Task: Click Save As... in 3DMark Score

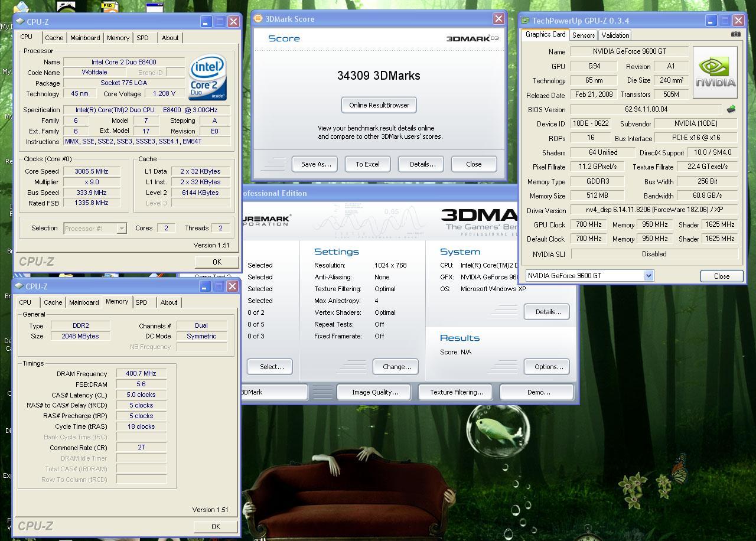Action: click(x=316, y=164)
